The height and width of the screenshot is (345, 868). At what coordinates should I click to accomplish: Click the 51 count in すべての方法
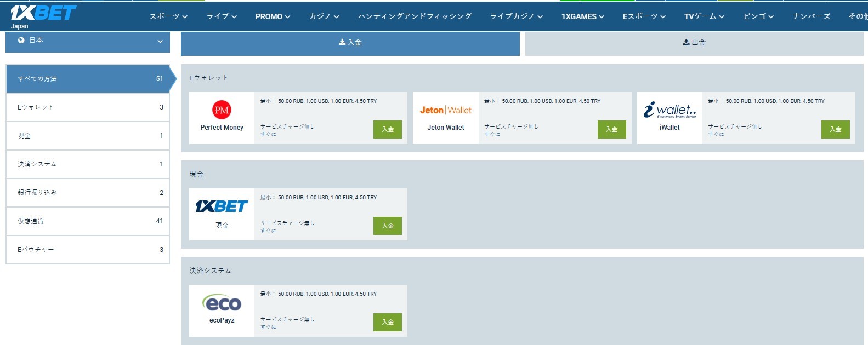(160, 79)
